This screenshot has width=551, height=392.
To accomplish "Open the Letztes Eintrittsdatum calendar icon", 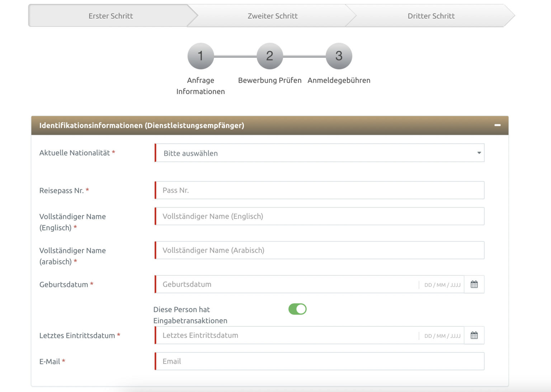I will tap(474, 335).
